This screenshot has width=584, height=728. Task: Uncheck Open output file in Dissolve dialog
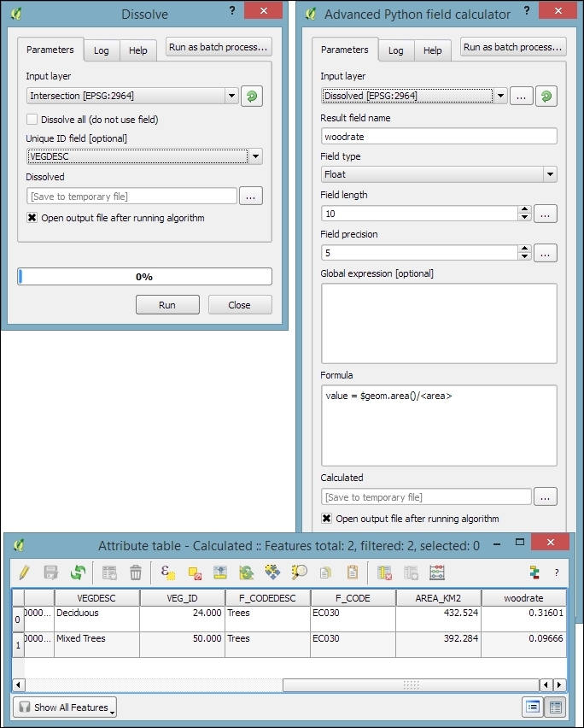click(x=32, y=218)
